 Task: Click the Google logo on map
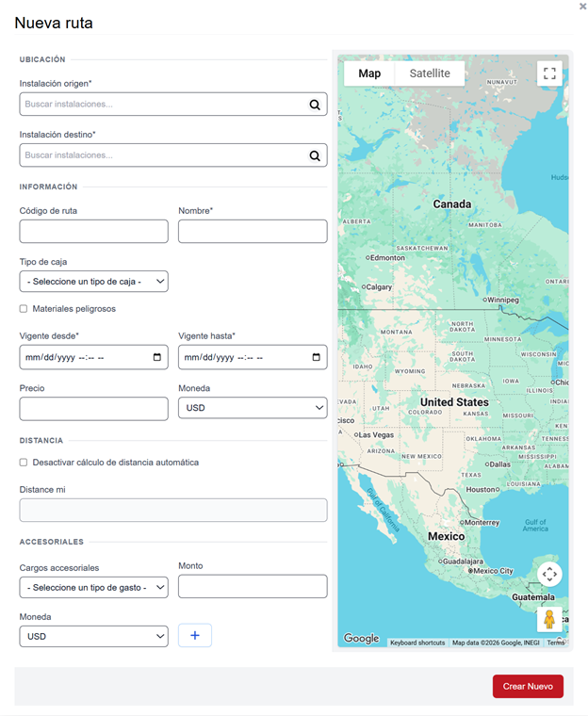(x=362, y=638)
